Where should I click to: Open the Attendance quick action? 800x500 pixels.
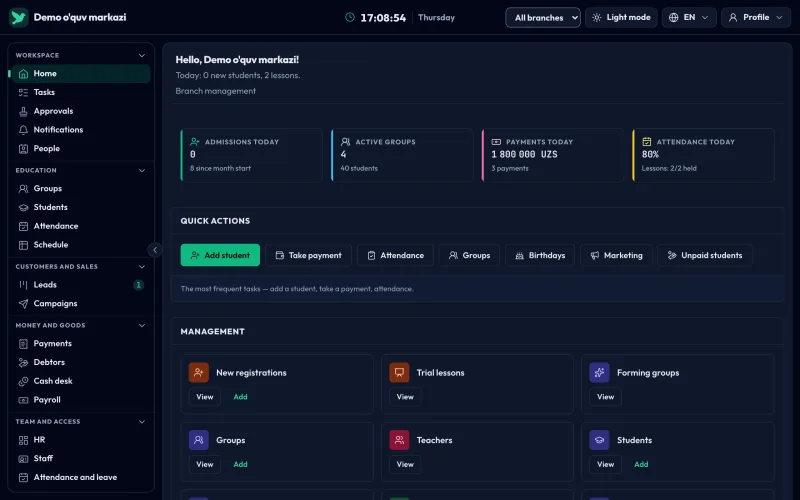395,255
